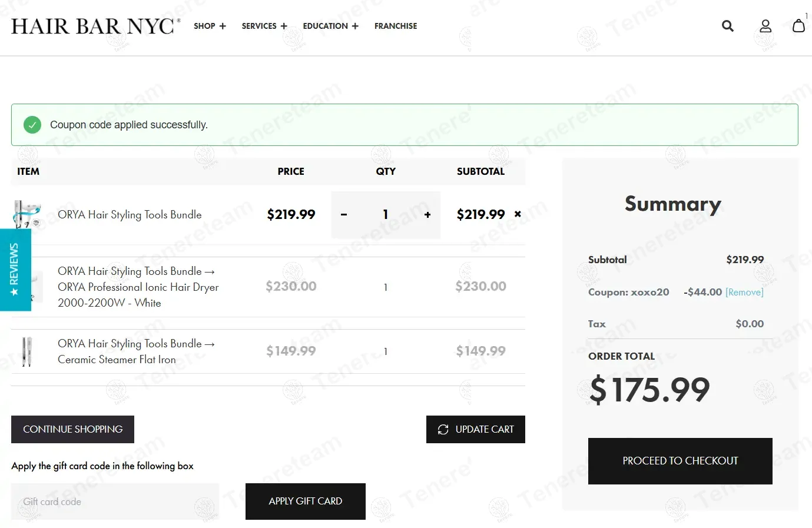The image size is (812, 528).
Task: Click the Coupon: xoxo20 label
Action: point(628,292)
